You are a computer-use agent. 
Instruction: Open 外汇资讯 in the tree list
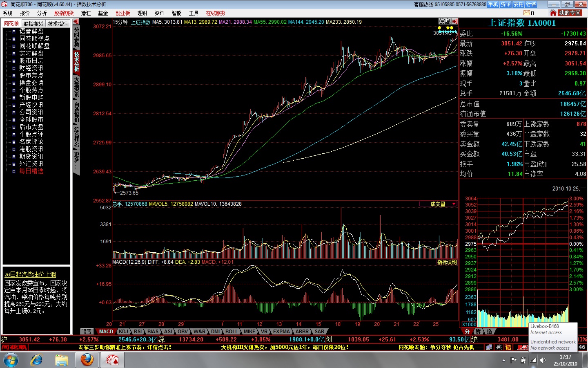coord(31,164)
